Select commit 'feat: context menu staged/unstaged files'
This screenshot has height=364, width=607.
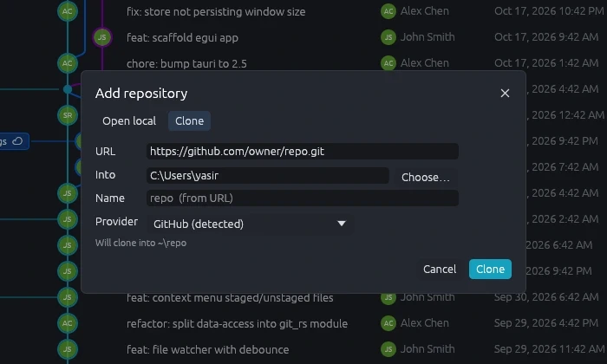[x=230, y=298]
